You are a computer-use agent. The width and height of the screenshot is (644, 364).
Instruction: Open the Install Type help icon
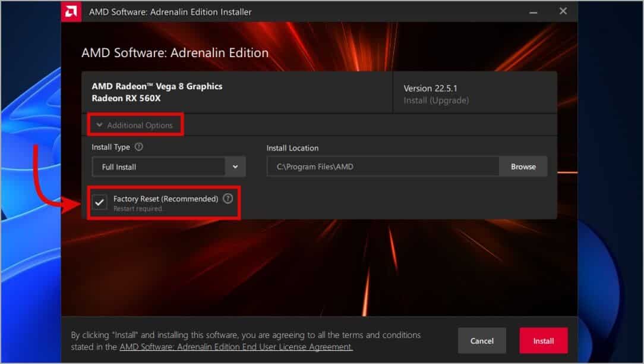pos(139,147)
